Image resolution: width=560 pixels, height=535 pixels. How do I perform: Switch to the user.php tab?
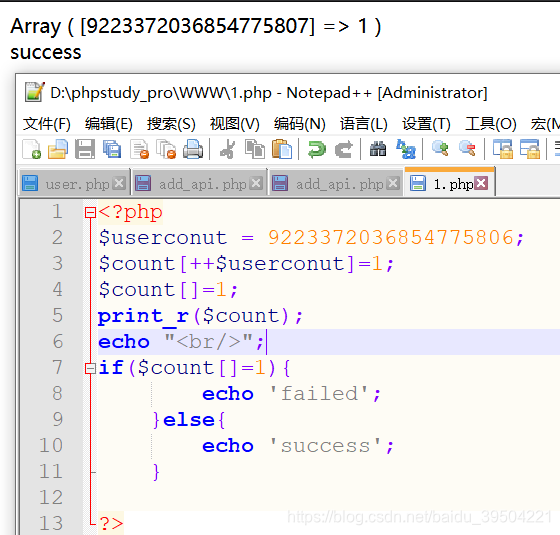pos(74,184)
